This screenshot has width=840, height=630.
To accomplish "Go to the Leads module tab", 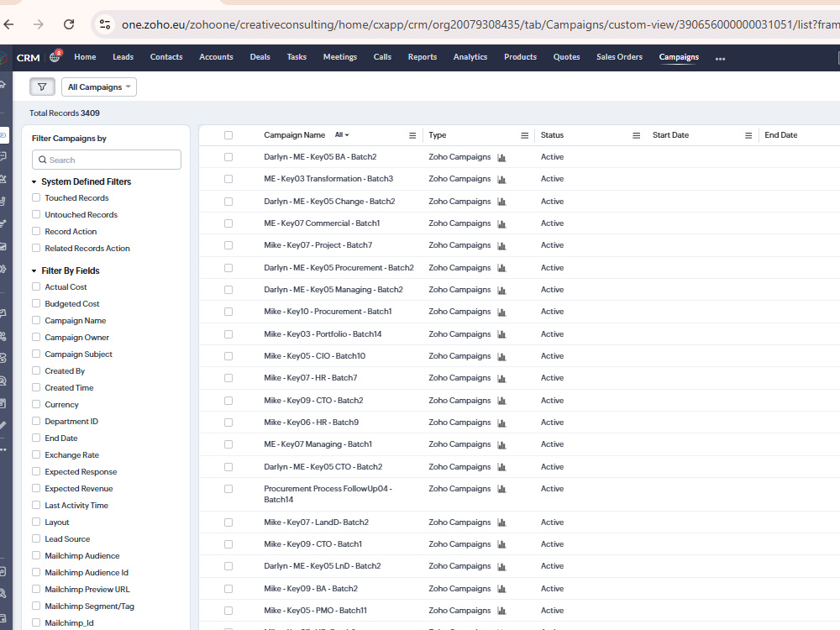I will pos(123,57).
